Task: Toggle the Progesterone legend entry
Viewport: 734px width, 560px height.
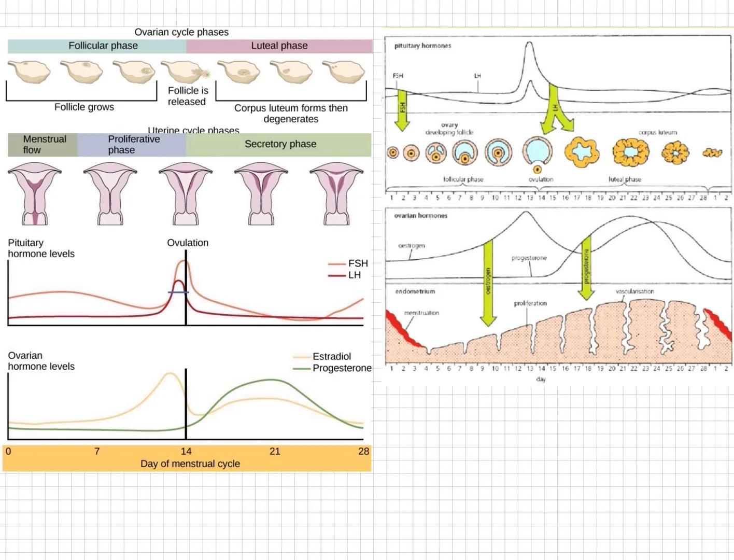Action: pos(341,369)
